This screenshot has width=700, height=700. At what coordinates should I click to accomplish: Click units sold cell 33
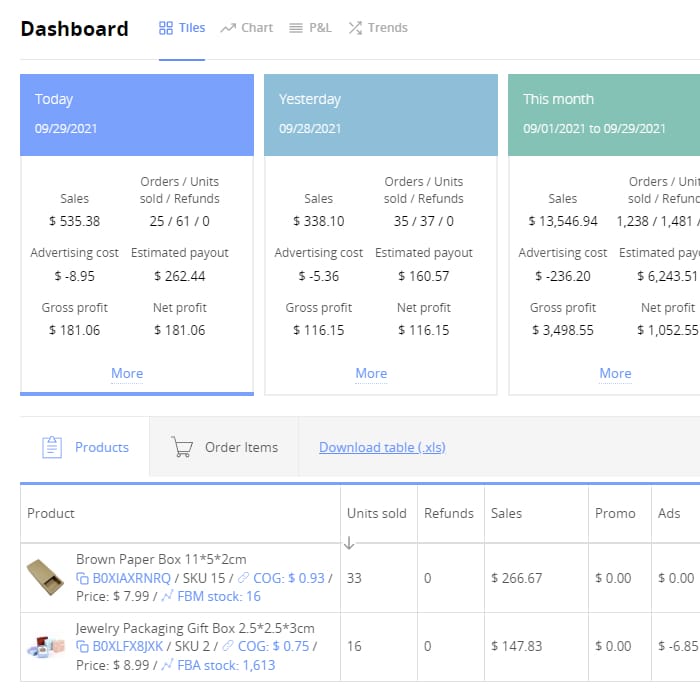pyautogui.click(x=354, y=578)
